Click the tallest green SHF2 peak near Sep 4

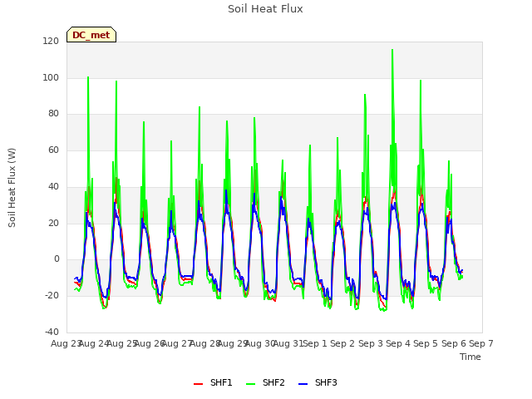(392, 50)
